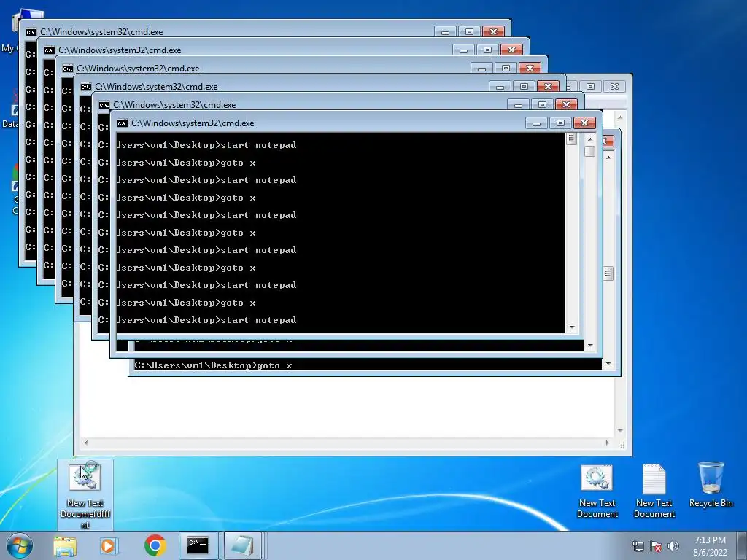The width and height of the screenshot is (747, 560).
Task: Click the first 'start notepad' line in front cmd
Action: click(x=206, y=145)
